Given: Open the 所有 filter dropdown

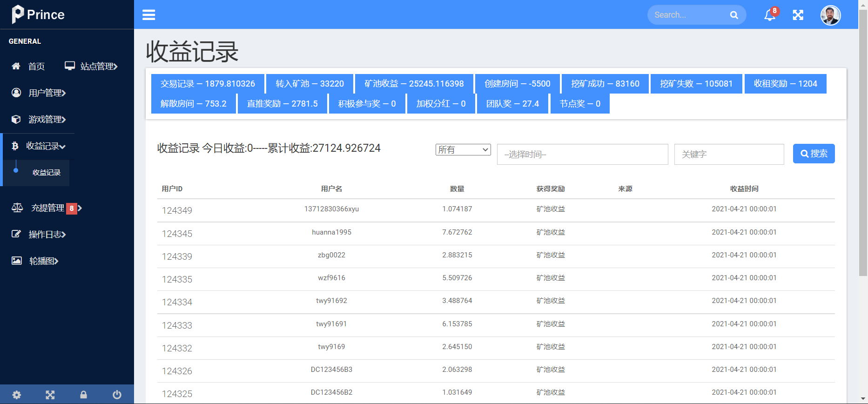Looking at the screenshot, I should pyautogui.click(x=463, y=149).
